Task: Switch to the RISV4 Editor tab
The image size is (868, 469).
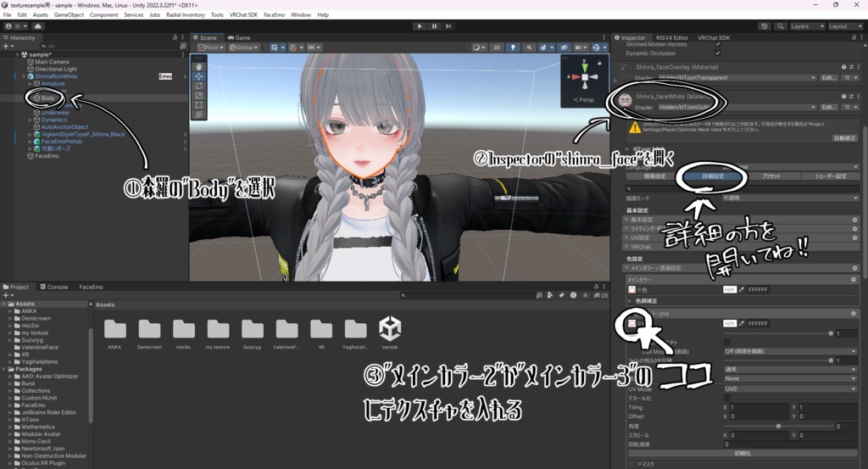Action: [x=671, y=37]
